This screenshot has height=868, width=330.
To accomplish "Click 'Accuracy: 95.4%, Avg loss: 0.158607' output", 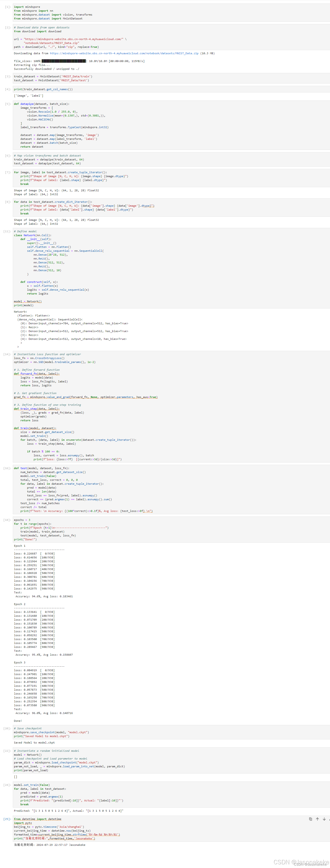I will tap(44, 655).
